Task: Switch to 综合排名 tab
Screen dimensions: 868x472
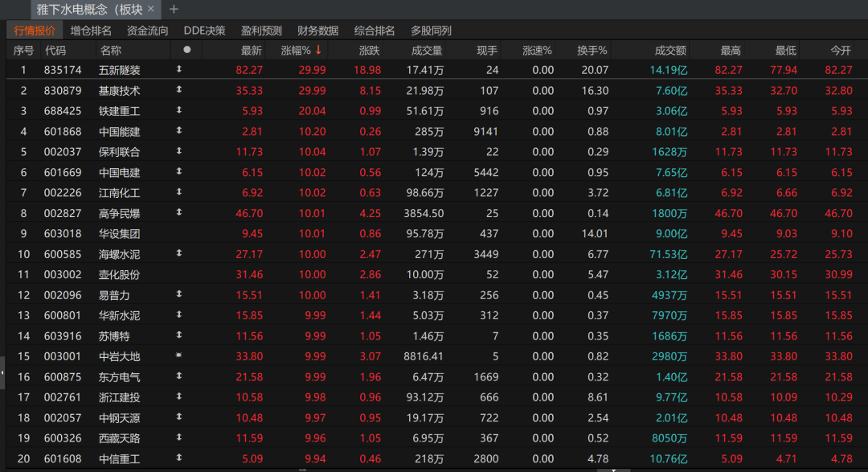Action: click(375, 31)
